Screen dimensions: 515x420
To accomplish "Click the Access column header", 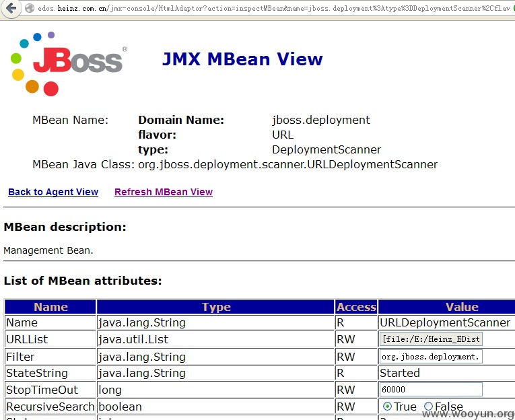I will [x=356, y=307].
